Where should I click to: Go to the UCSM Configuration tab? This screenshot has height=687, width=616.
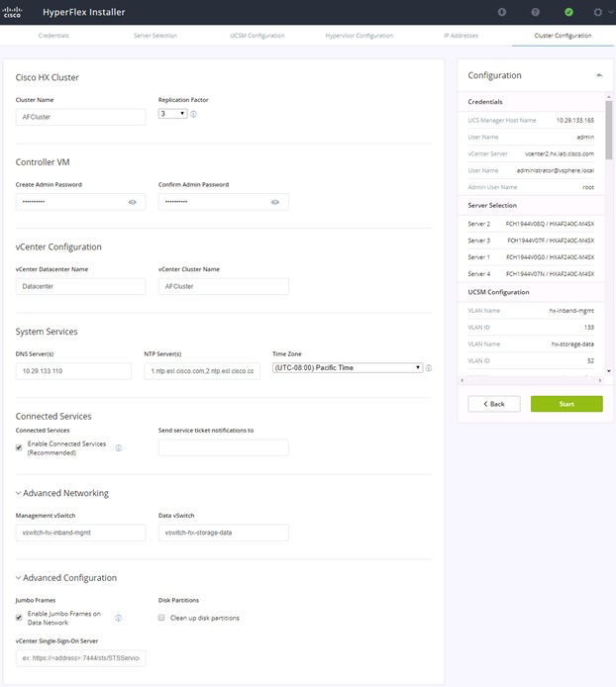[x=257, y=36]
